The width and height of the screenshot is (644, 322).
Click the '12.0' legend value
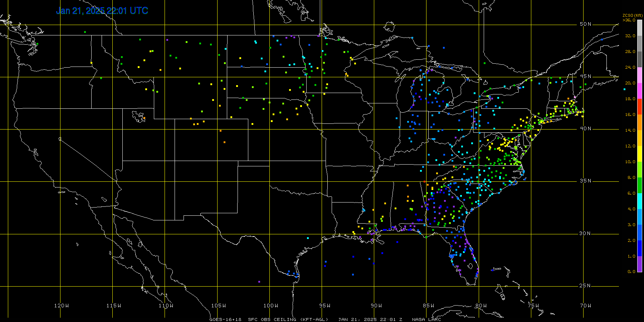630,146
